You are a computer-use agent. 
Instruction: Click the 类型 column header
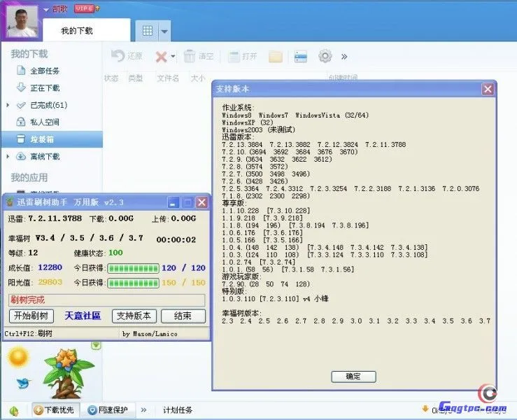(x=136, y=78)
